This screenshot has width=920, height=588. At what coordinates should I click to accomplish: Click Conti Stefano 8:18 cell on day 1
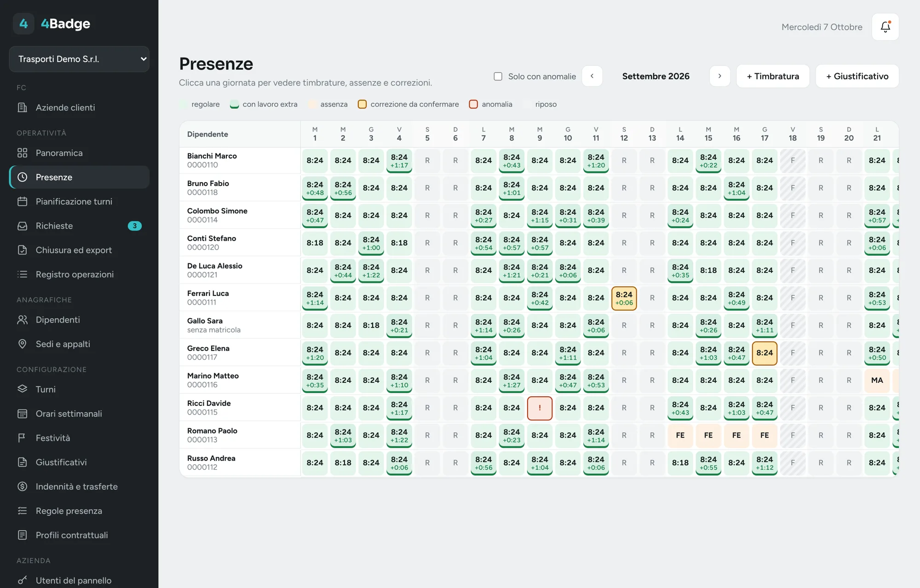[x=315, y=243]
